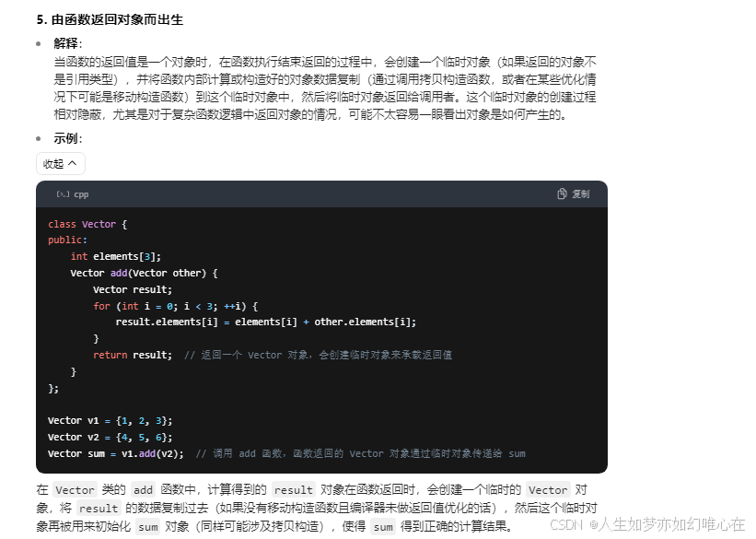Screen dimensions: 756x539
Task: Copy code with the 复制 button
Action: pyautogui.click(x=574, y=194)
